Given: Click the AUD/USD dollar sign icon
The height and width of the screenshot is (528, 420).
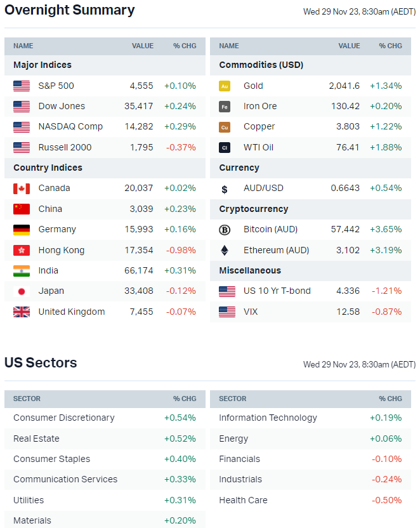Looking at the screenshot, I should (224, 188).
